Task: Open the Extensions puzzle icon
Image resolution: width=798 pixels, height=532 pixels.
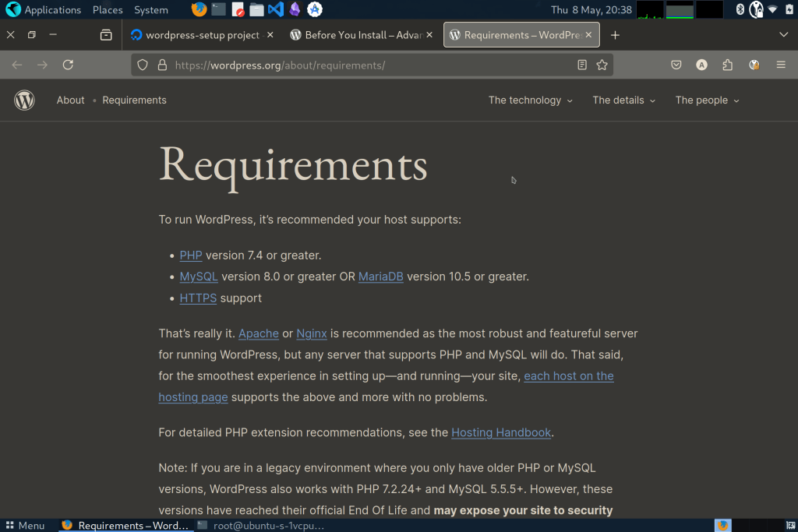Action: 728,65
